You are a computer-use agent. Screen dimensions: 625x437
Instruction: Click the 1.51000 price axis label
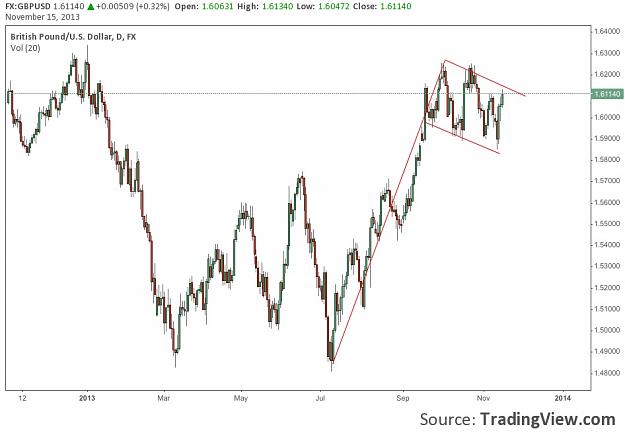point(607,309)
